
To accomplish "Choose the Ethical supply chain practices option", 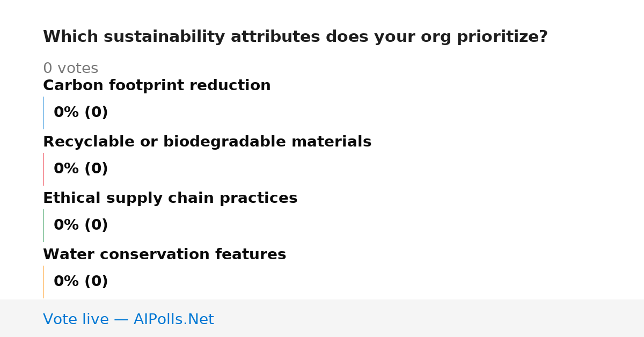I will point(170,199).
